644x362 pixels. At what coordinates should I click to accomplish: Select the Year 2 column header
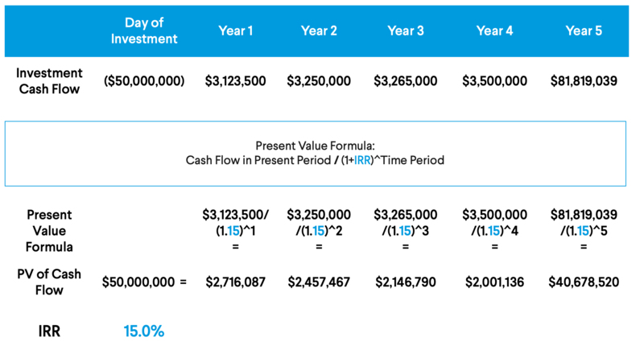[x=319, y=31]
